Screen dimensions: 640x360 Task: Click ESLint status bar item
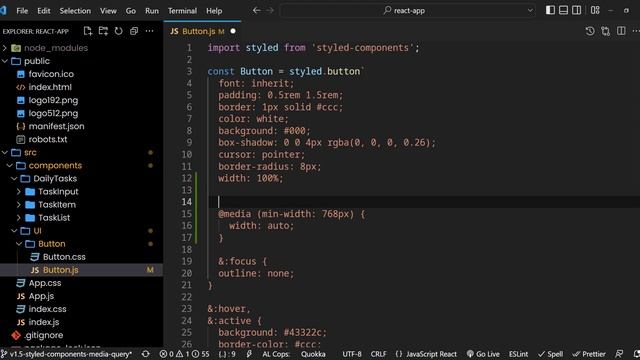click(x=518, y=354)
